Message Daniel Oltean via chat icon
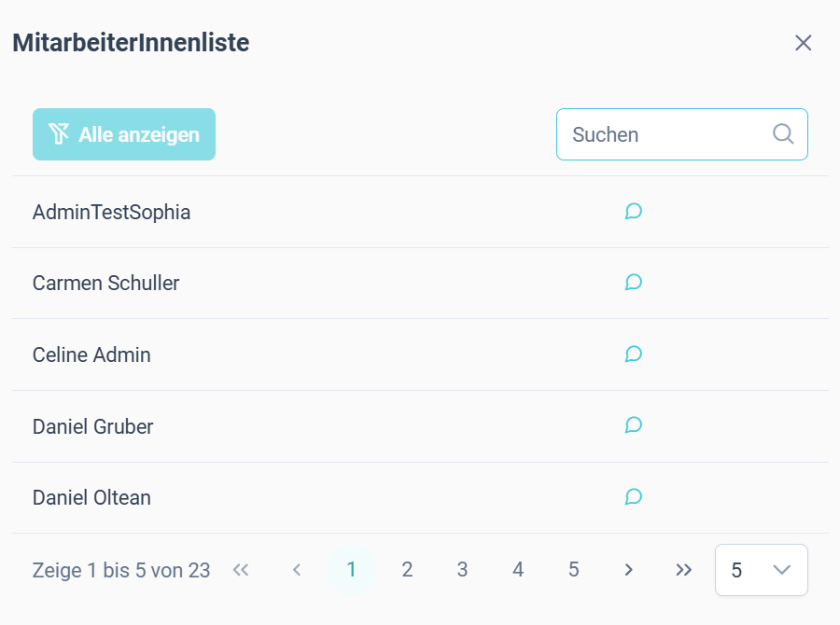Viewport: 840px width, 625px height. coord(633,497)
